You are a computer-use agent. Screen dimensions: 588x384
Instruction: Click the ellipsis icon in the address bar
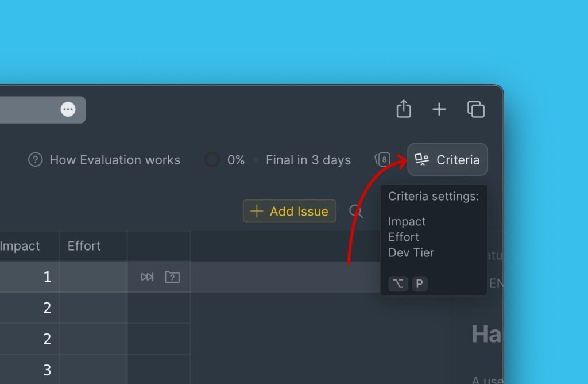[x=68, y=109]
